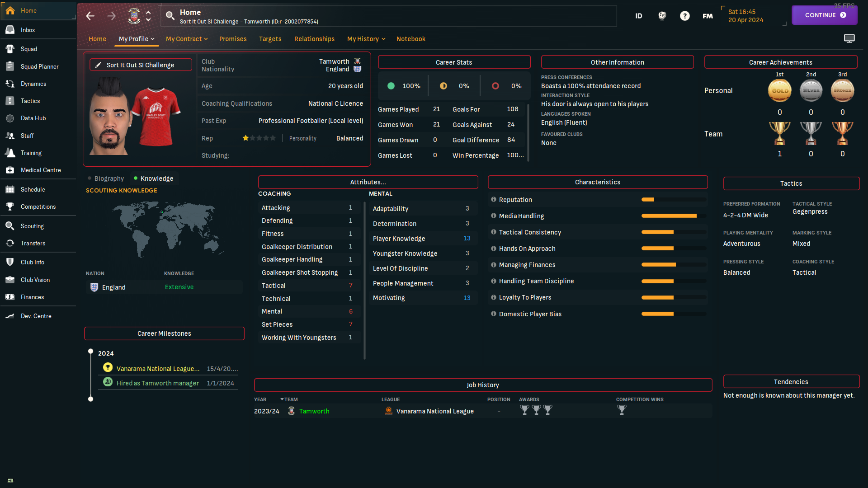Open Tactics sidebar icon
This screenshot has width=868, height=488.
point(10,101)
